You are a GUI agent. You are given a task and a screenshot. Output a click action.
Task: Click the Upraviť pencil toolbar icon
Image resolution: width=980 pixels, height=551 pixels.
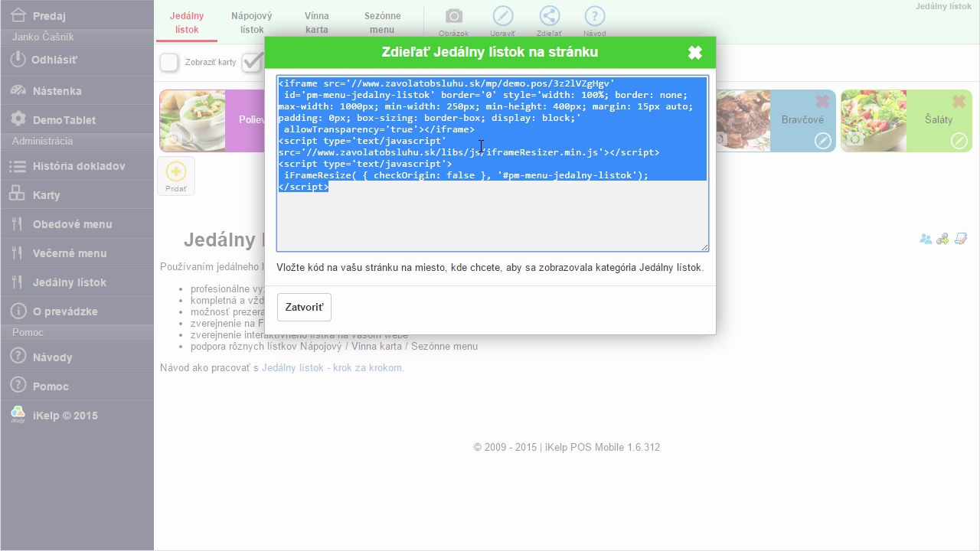(x=502, y=16)
